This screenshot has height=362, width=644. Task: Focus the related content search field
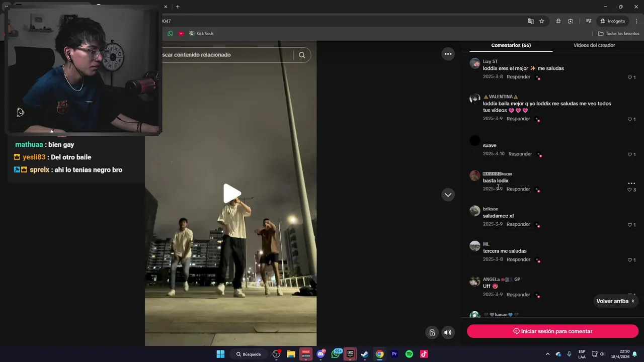pyautogui.click(x=226, y=55)
